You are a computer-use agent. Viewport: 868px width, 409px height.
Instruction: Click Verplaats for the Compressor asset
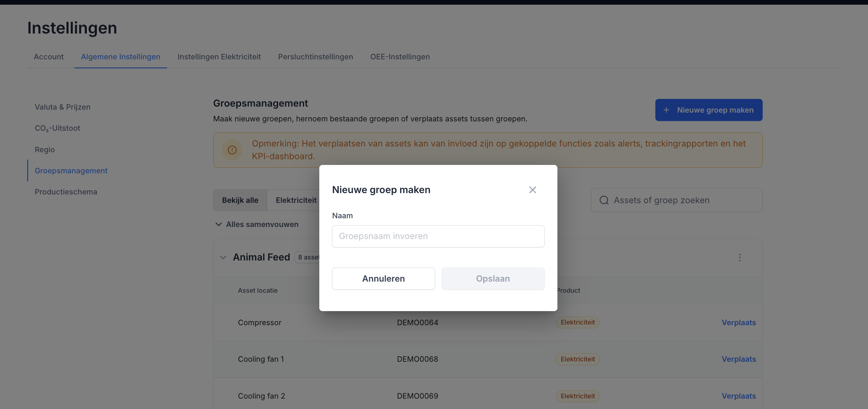(x=739, y=323)
